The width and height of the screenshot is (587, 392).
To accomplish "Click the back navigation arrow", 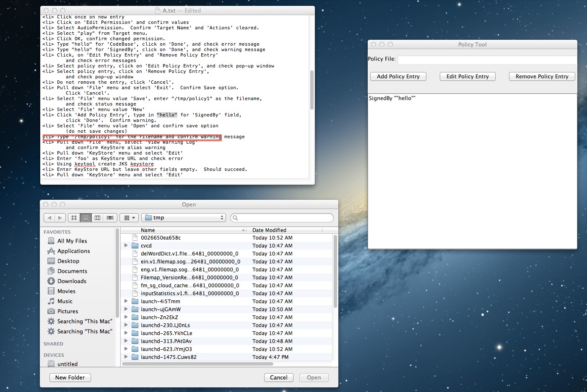I will [x=49, y=218].
